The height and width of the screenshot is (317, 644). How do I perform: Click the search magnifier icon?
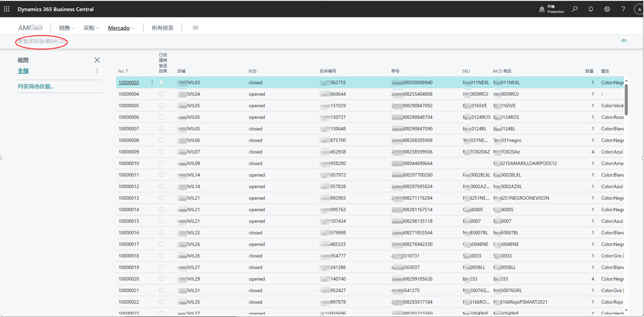575,9
